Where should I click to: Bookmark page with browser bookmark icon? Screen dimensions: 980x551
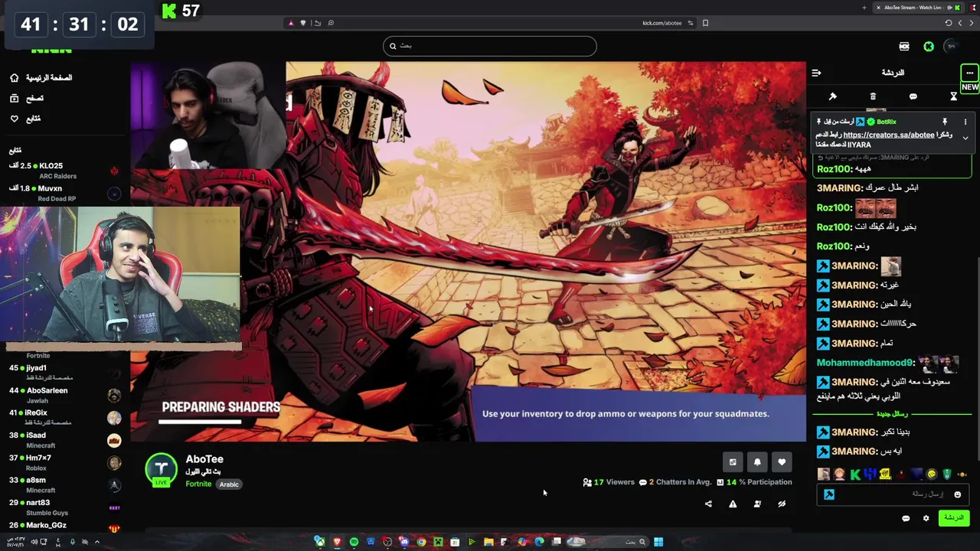pos(705,23)
